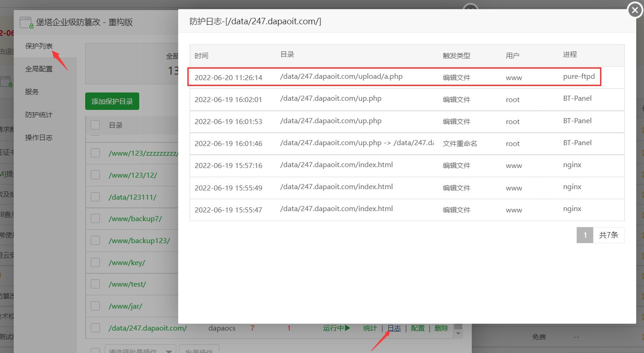Tick the checkbox for /data/123111/
644x353 pixels.
pos(95,197)
